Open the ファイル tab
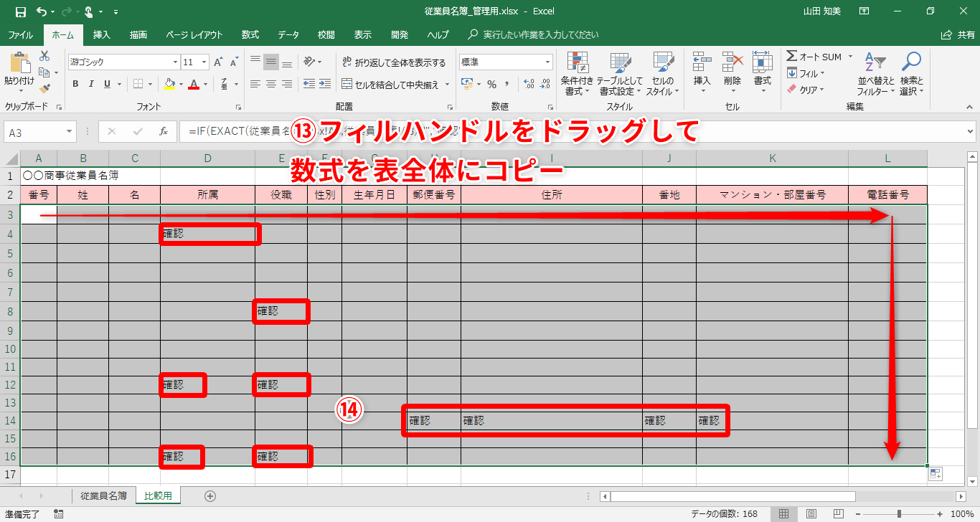Screen dimensions: 980x522 pyautogui.click(x=20, y=34)
